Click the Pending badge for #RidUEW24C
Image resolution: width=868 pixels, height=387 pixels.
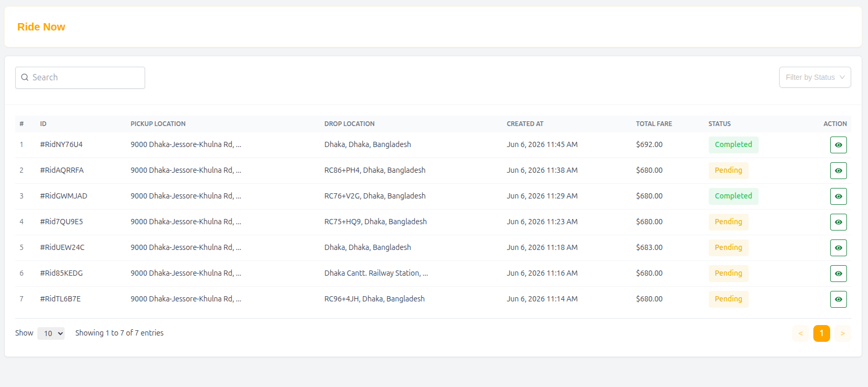[728, 248]
